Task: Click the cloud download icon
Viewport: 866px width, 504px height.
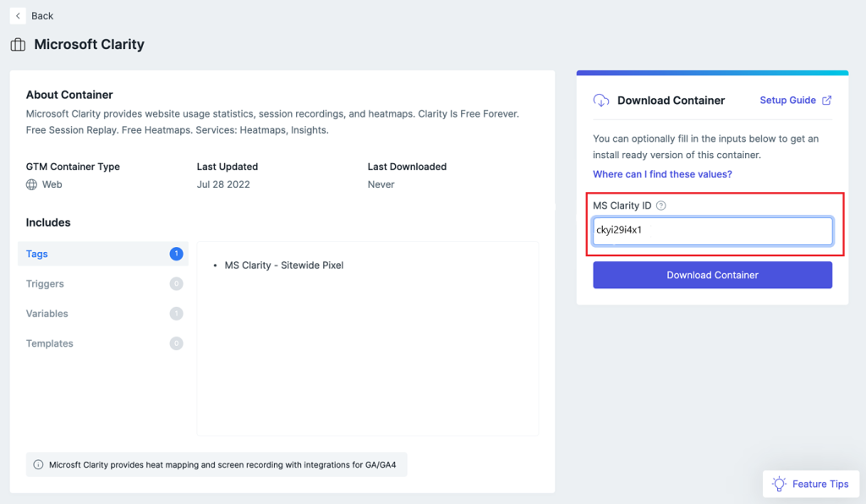Action: pyautogui.click(x=601, y=101)
